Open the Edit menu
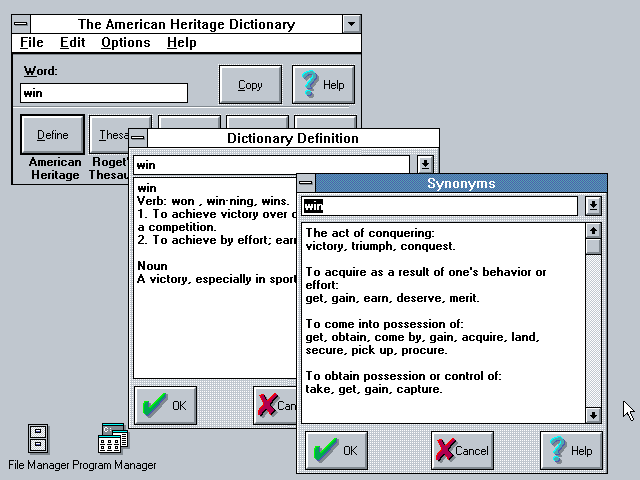 [72, 42]
